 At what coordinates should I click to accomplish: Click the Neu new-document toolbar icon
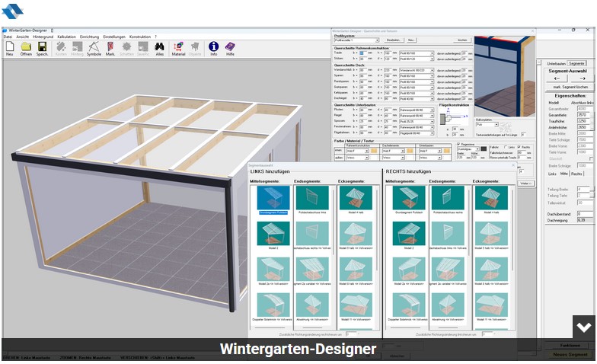10,49
